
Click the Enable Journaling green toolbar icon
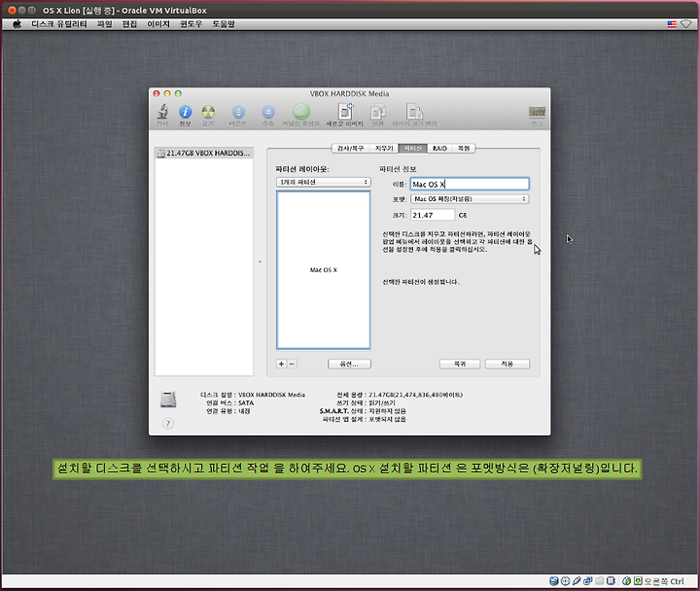pyautogui.click(x=301, y=112)
